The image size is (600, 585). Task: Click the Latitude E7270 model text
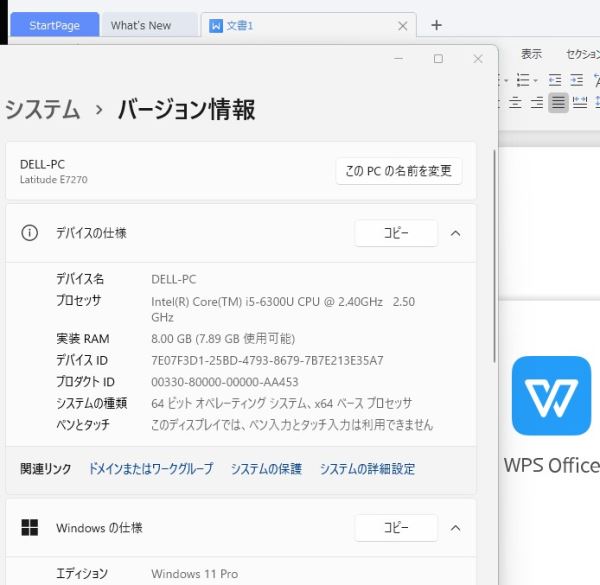pos(54,179)
